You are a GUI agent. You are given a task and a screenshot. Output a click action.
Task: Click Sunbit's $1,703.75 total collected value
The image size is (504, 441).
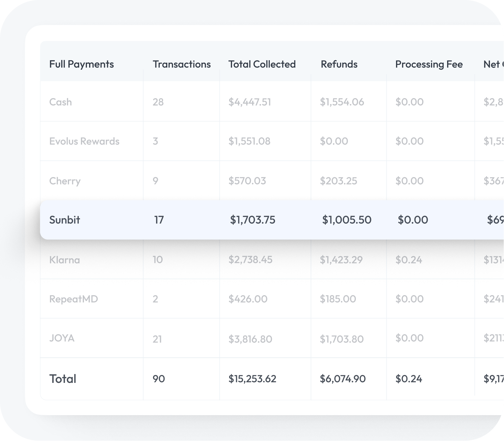click(x=252, y=220)
